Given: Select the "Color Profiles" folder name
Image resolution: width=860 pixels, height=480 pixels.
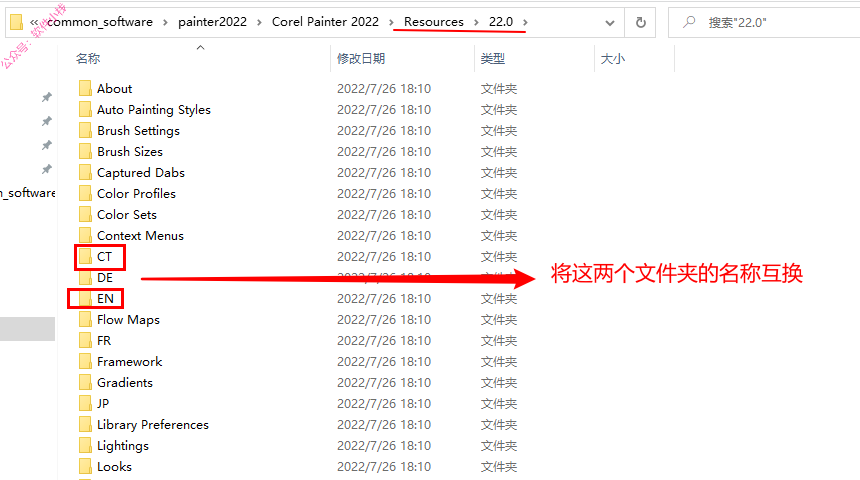Looking at the screenshot, I should (137, 194).
